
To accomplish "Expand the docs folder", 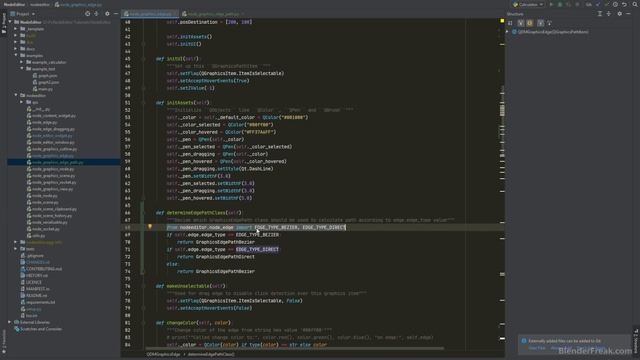I will [16, 49].
